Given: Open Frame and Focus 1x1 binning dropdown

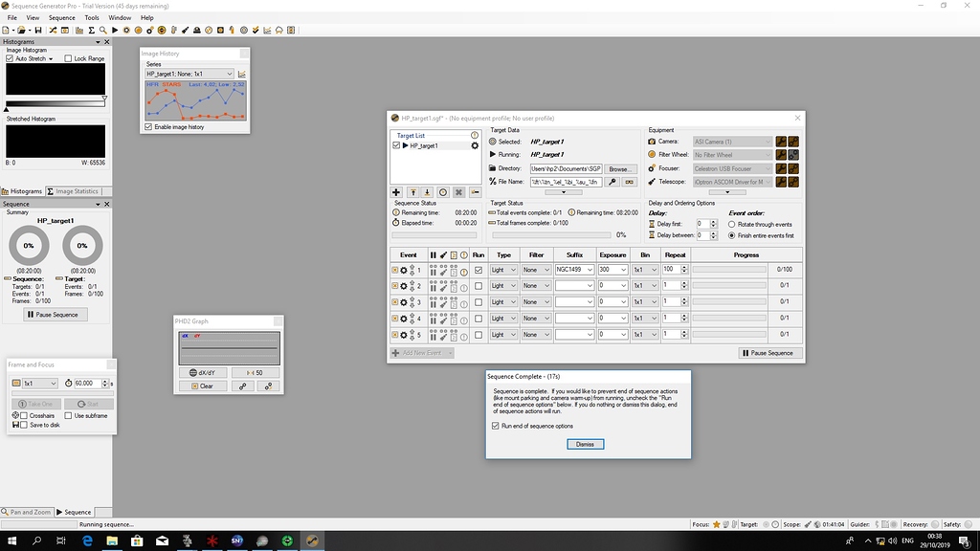Looking at the screenshot, I should [40, 384].
